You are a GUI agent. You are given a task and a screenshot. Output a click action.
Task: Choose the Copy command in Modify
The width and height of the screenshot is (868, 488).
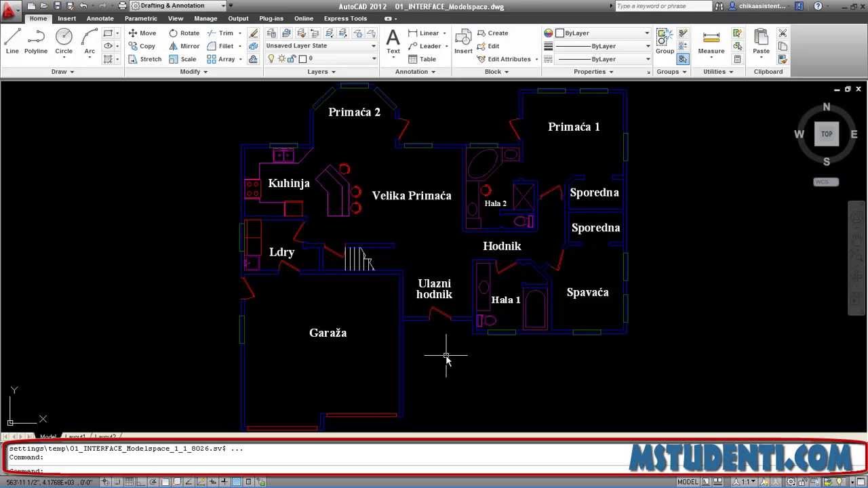tap(142, 46)
